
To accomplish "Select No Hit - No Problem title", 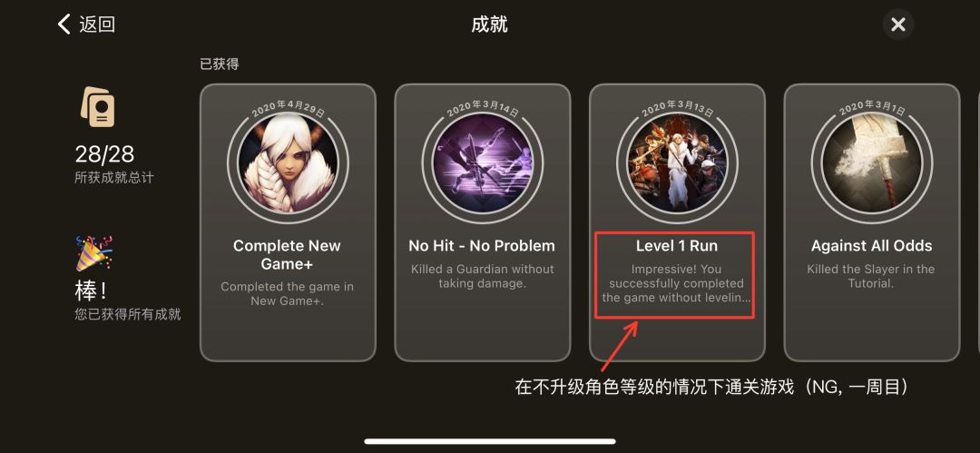I will tap(482, 246).
